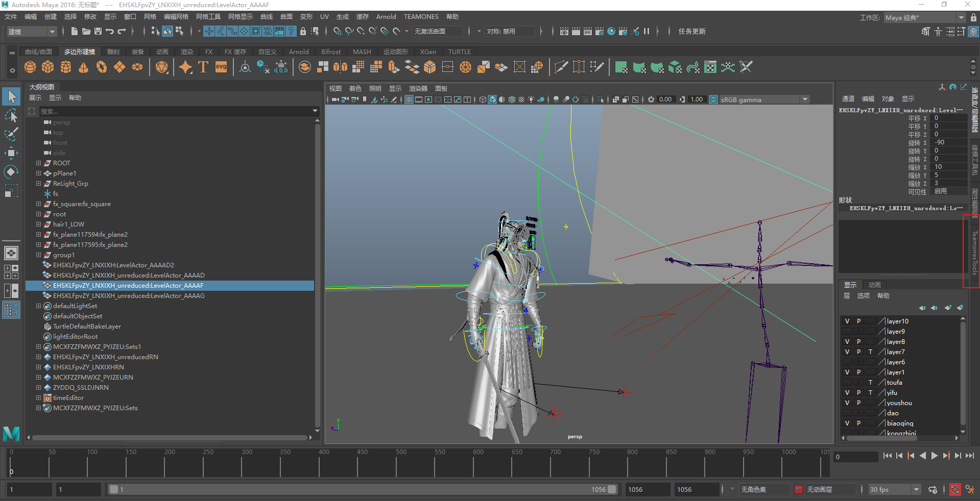This screenshot has width=980, height=501.
Task: Expand the ROOT node in the outliner
Action: 38,163
